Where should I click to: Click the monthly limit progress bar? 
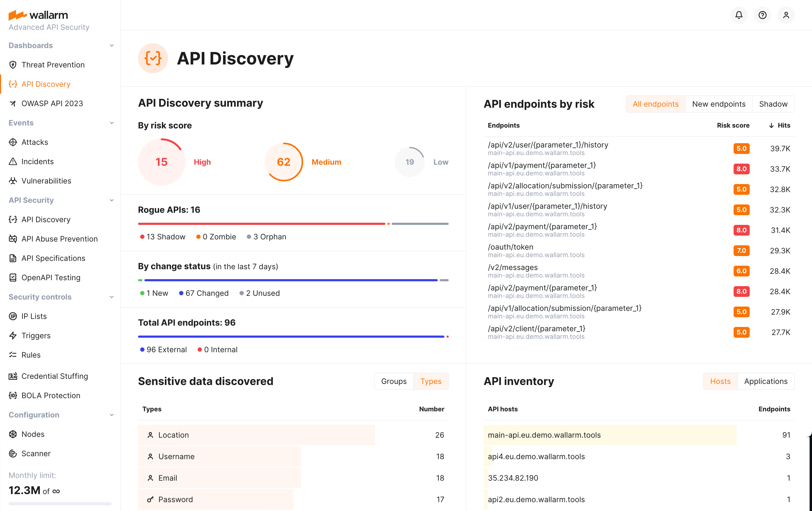click(x=60, y=504)
